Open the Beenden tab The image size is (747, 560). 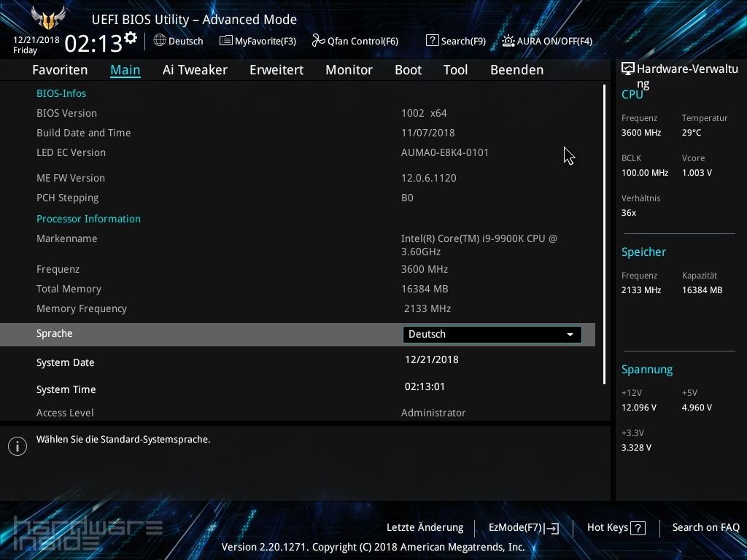coord(517,70)
